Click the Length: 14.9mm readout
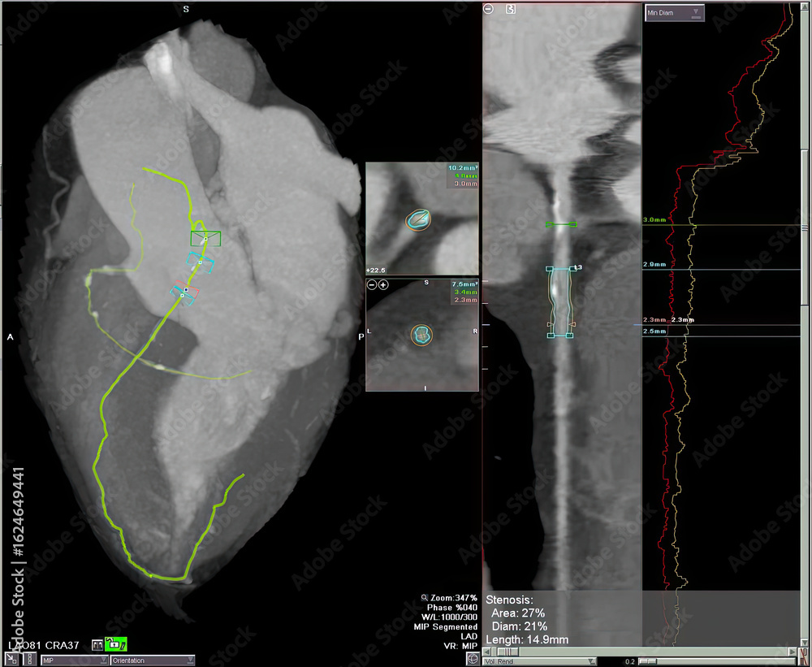 (527, 640)
